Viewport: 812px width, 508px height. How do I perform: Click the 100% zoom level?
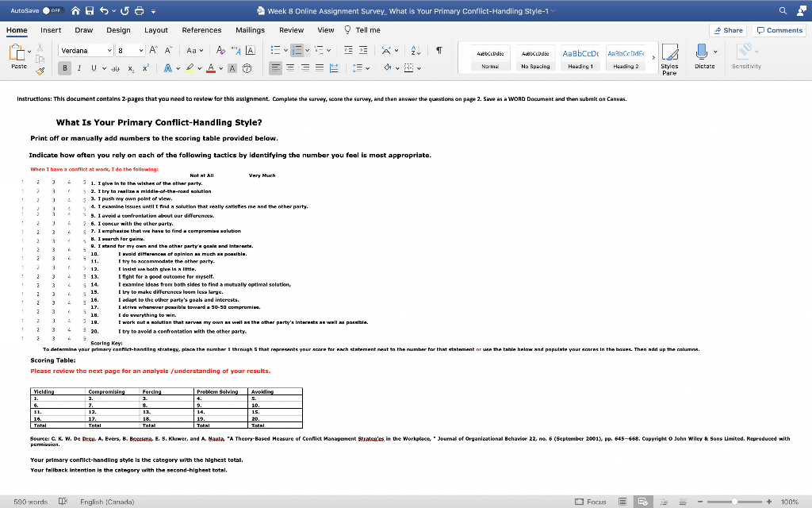coord(789,502)
